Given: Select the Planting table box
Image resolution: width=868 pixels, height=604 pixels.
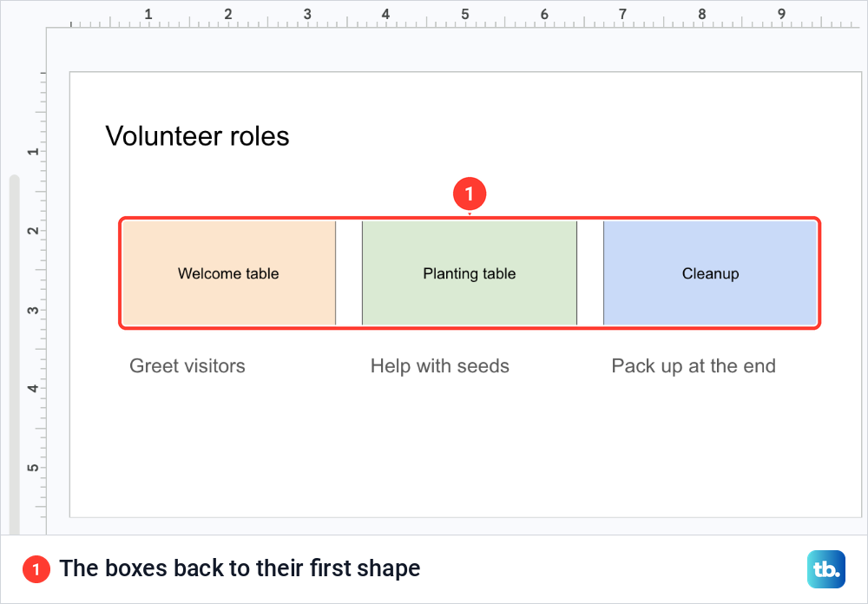Looking at the screenshot, I should point(470,273).
